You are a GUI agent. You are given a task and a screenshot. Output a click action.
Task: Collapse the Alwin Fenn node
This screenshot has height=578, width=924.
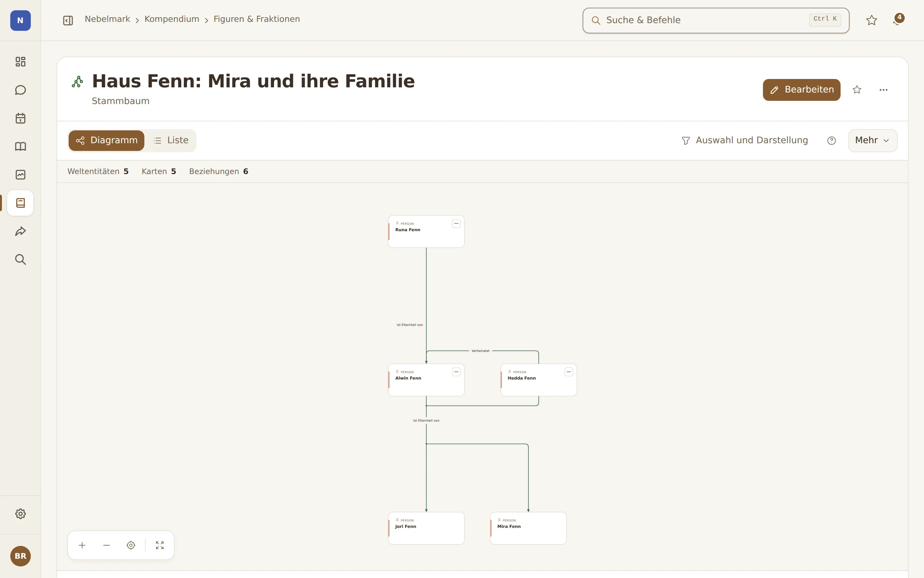(x=456, y=372)
